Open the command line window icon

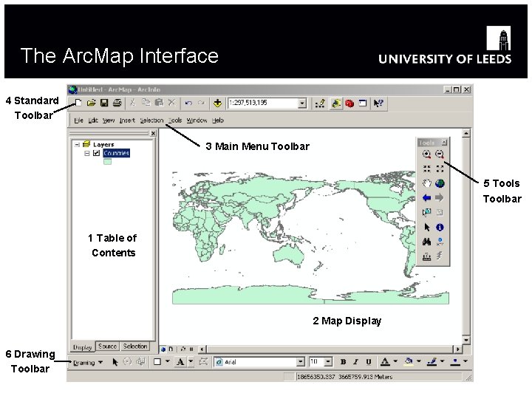[x=363, y=103]
